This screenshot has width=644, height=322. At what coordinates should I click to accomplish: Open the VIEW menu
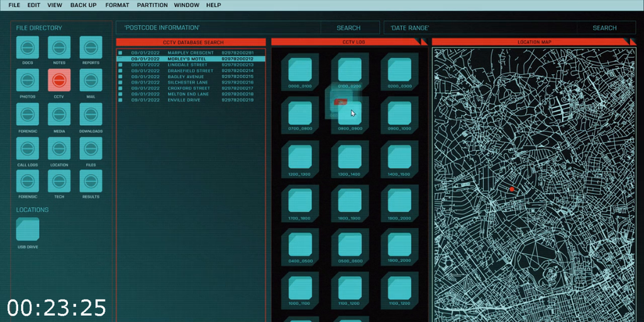click(x=55, y=5)
